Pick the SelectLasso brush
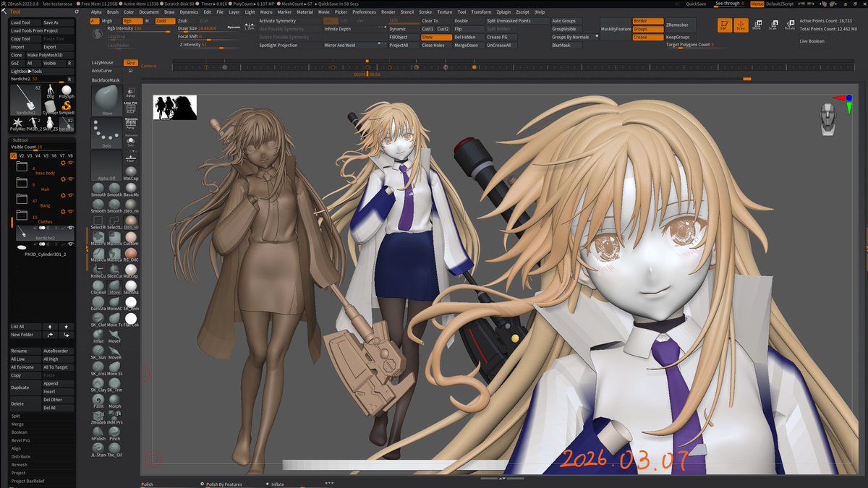 (114, 222)
